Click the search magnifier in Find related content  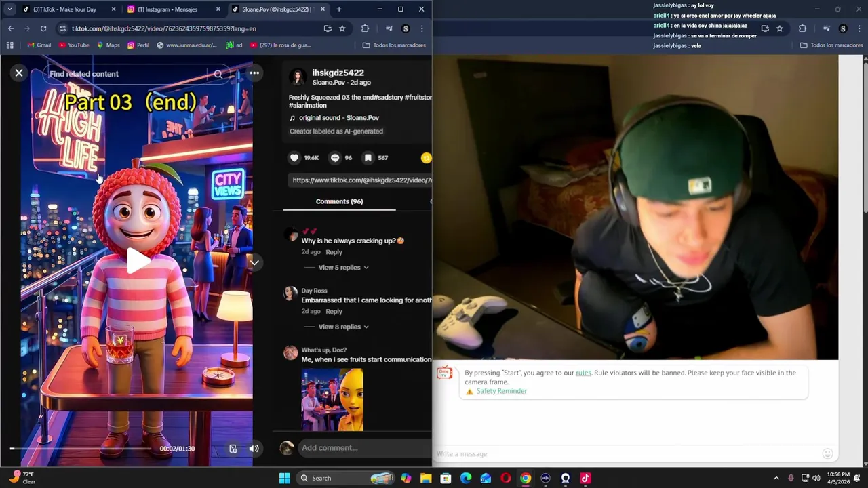point(218,74)
